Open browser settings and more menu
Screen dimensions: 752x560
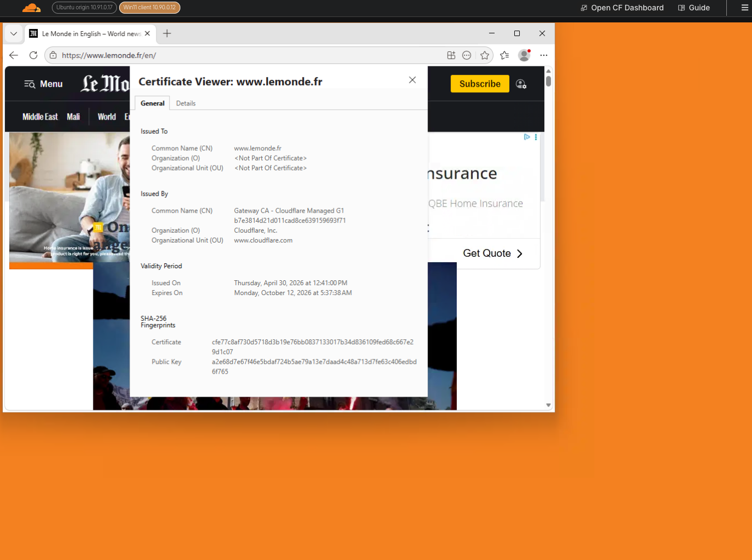click(543, 55)
